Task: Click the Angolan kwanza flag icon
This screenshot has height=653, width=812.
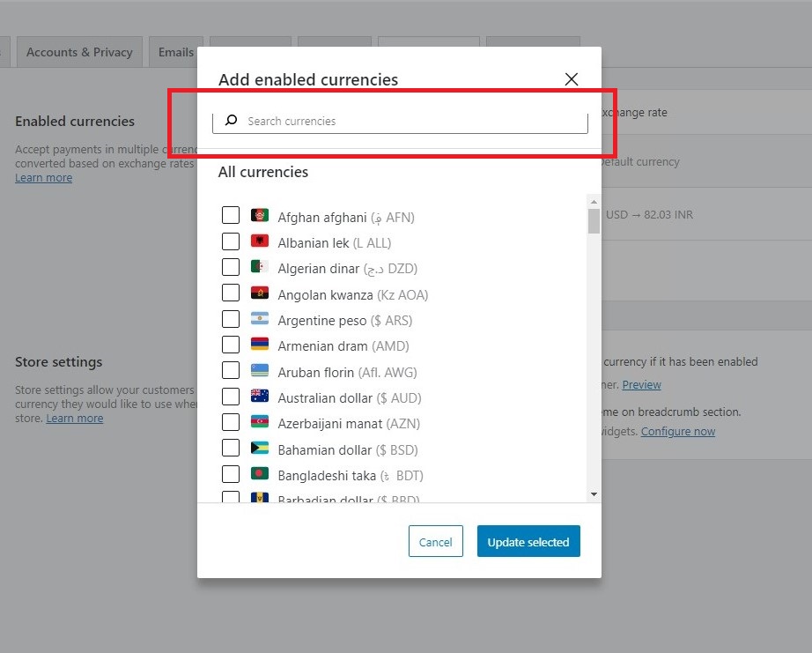Action: coord(259,294)
